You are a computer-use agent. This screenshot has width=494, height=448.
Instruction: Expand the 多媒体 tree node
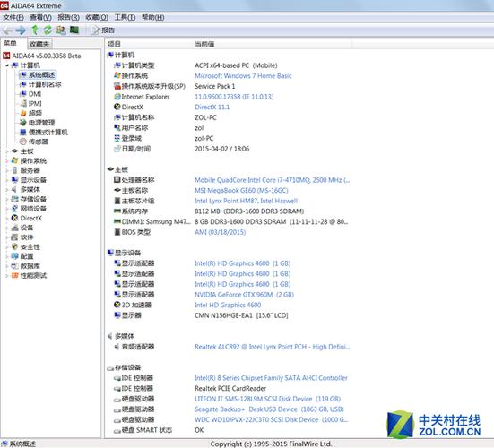pos(7,190)
